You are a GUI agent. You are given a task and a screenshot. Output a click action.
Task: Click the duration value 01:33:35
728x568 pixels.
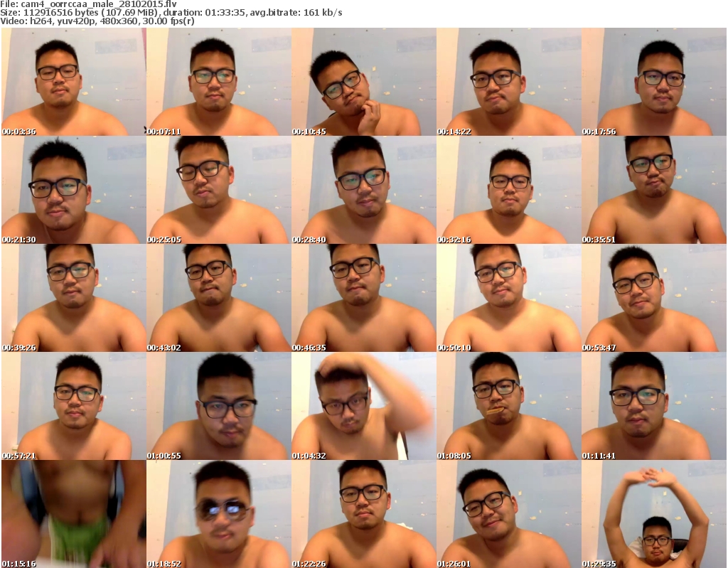[225, 13]
